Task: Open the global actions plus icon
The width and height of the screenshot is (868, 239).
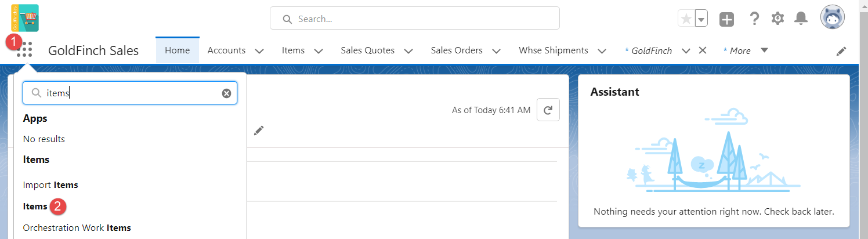Action: (x=726, y=19)
